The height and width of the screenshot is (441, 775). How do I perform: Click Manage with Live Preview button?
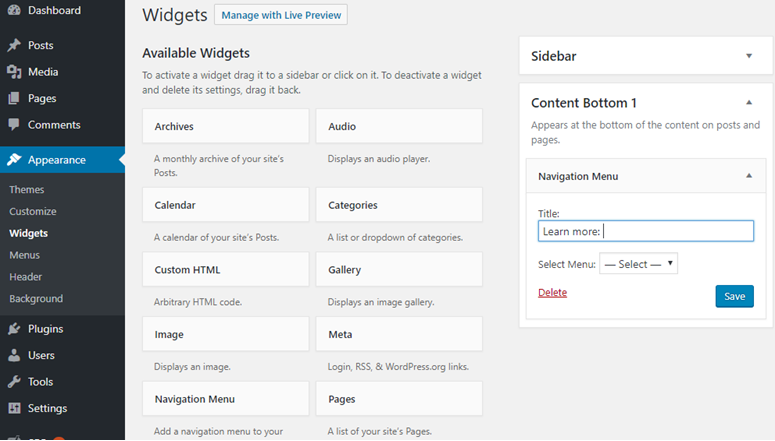(x=281, y=15)
